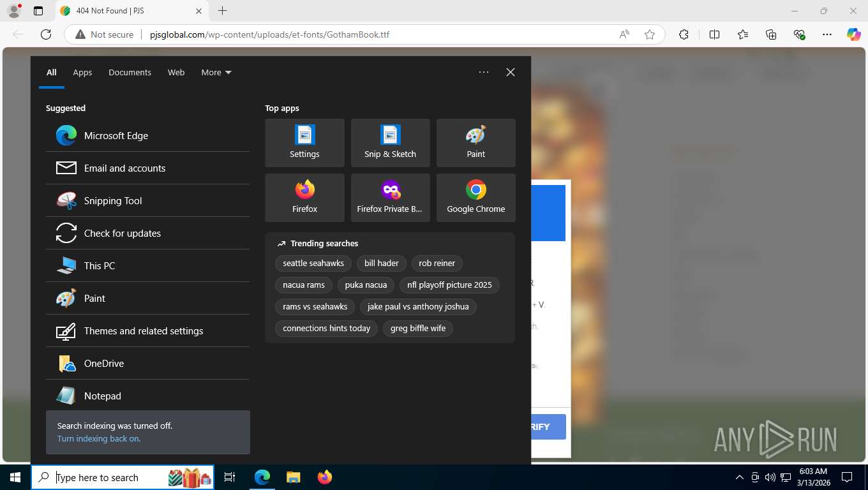The image size is (868, 490).
Task: Search trending nfl playoff picture 2025
Action: click(x=449, y=285)
